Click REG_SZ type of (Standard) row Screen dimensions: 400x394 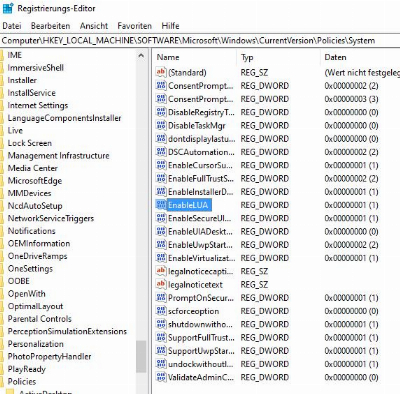pos(254,73)
